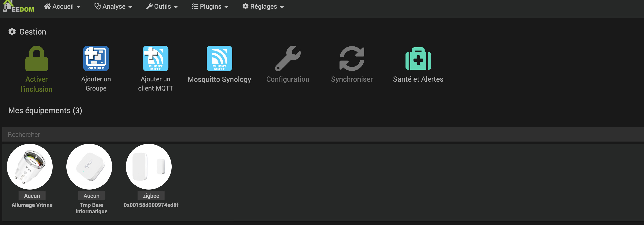Click the Activer l'inclusion label
This screenshot has height=225, width=644.
click(x=36, y=84)
